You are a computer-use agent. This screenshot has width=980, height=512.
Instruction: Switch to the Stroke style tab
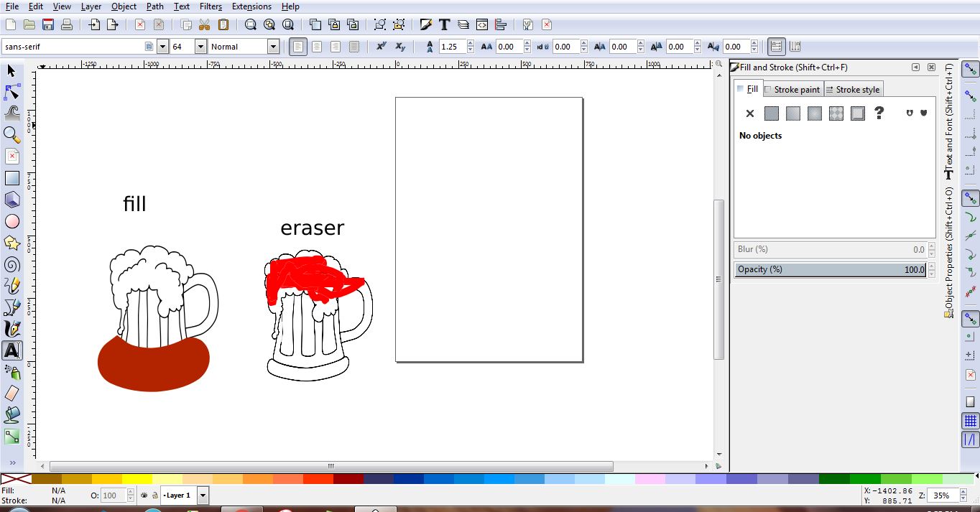(852, 90)
